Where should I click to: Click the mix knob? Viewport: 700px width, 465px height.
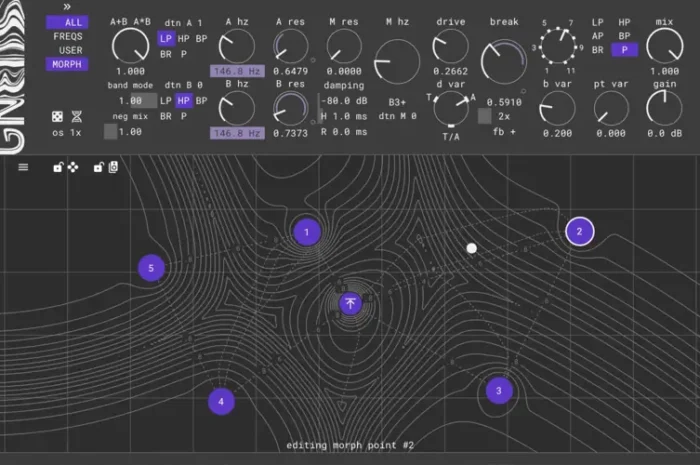pyautogui.click(x=665, y=46)
